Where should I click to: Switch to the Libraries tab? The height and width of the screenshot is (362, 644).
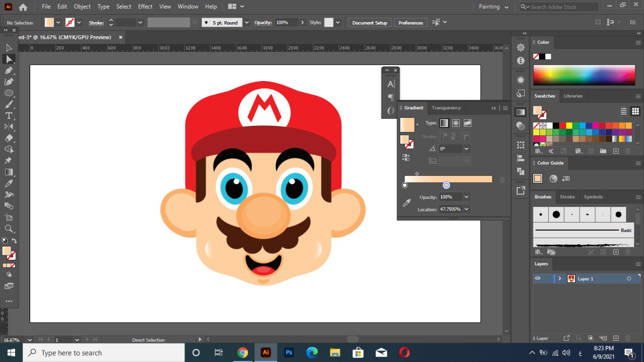(573, 96)
